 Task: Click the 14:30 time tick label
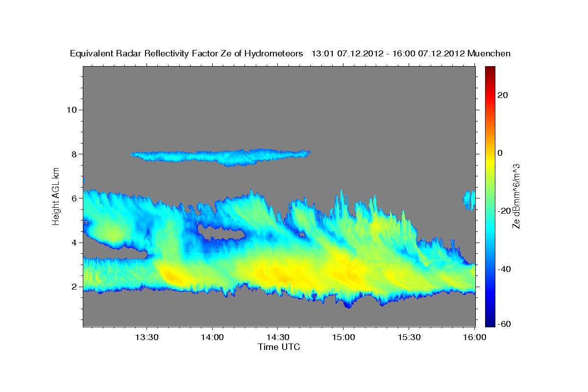click(277, 338)
